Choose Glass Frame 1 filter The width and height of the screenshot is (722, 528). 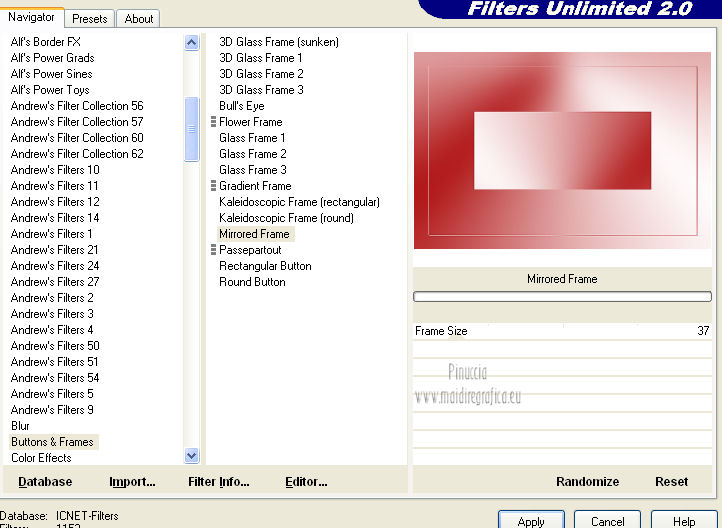[x=252, y=138]
